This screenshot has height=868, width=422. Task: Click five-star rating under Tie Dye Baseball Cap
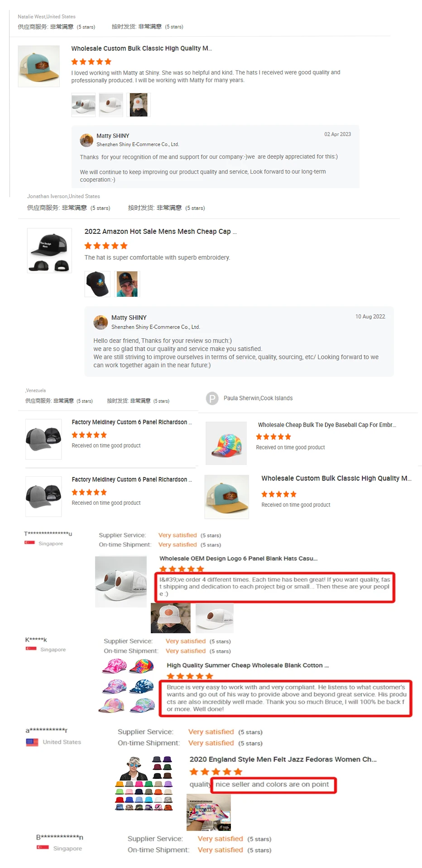[x=273, y=436]
